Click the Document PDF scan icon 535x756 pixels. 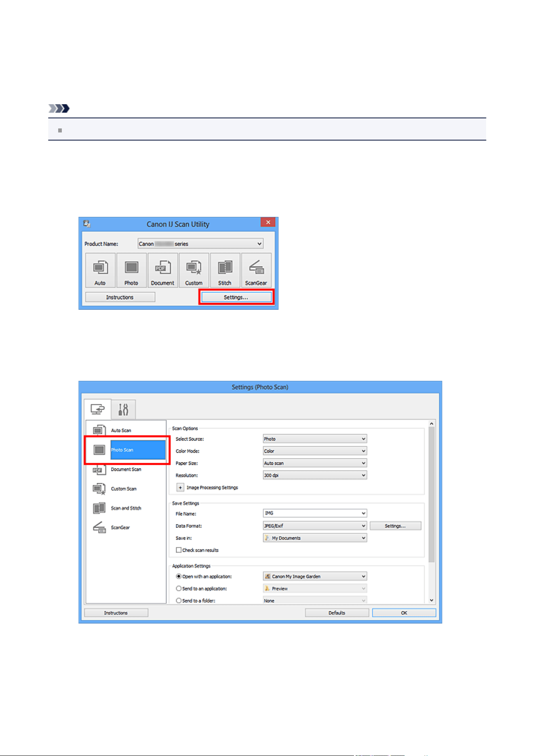(162, 270)
